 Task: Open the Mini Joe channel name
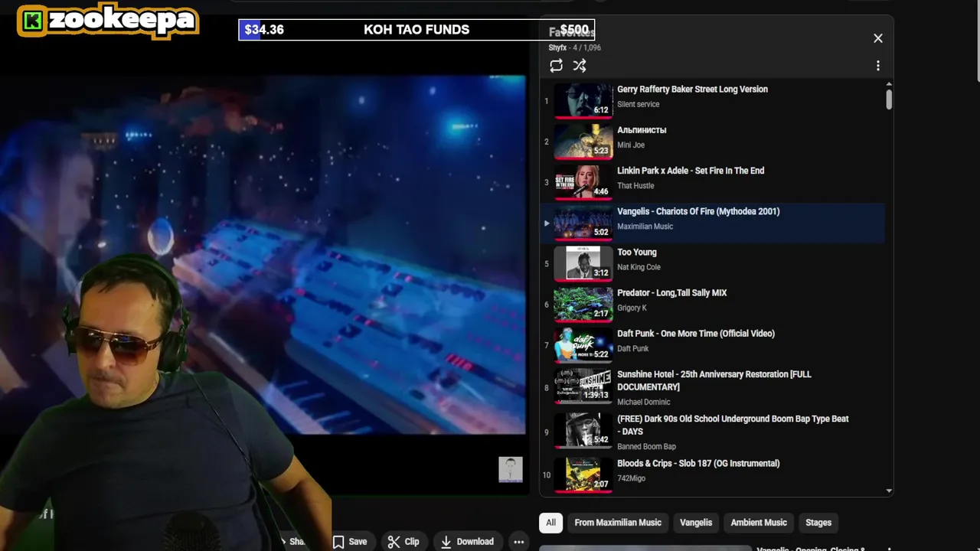[631, 145]
